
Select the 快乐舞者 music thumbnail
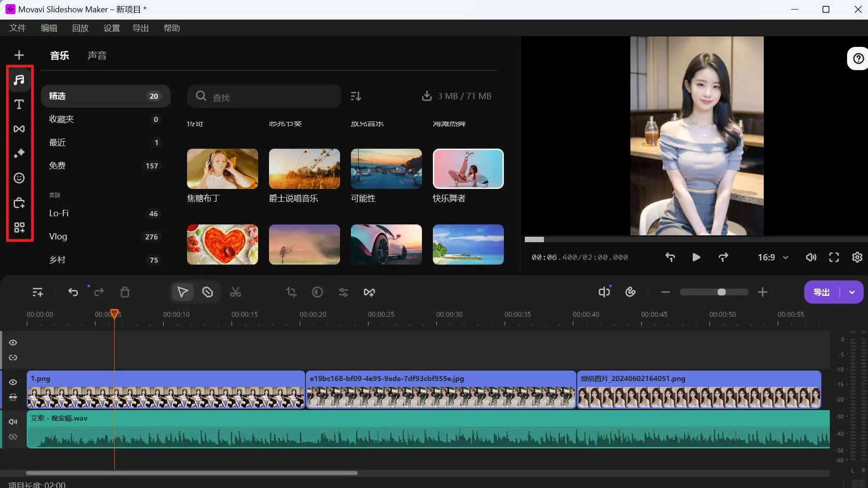pos(467,168)
